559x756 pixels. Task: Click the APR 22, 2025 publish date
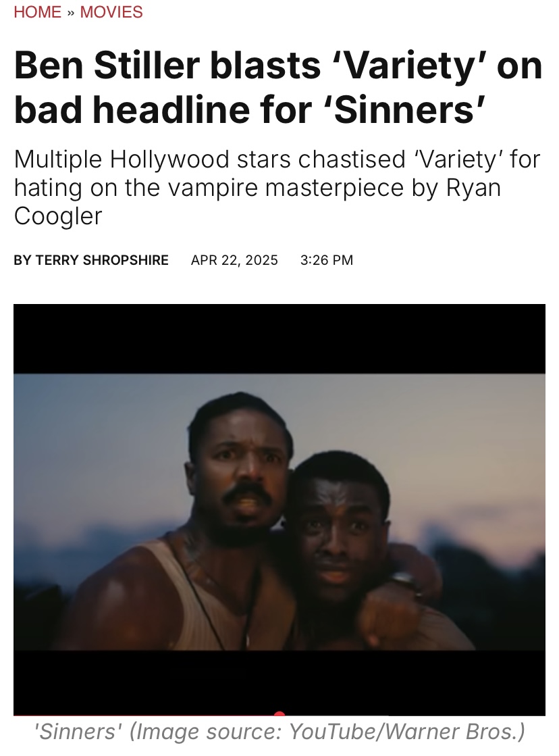click(234, 260)
